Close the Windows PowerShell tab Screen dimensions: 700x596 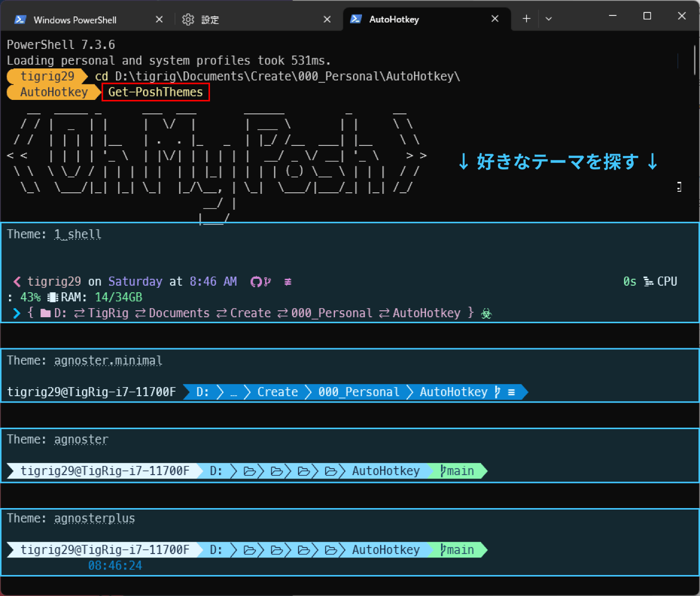pyautogui.click(x=159, y=19)
